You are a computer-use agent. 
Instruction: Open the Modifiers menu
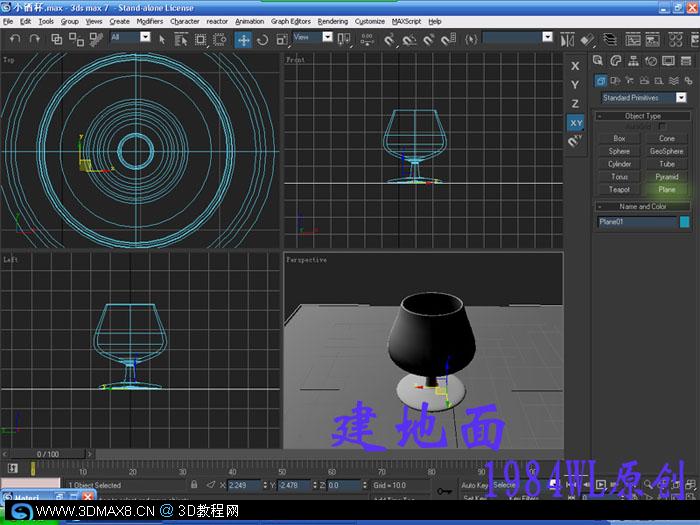pos(150,21)
